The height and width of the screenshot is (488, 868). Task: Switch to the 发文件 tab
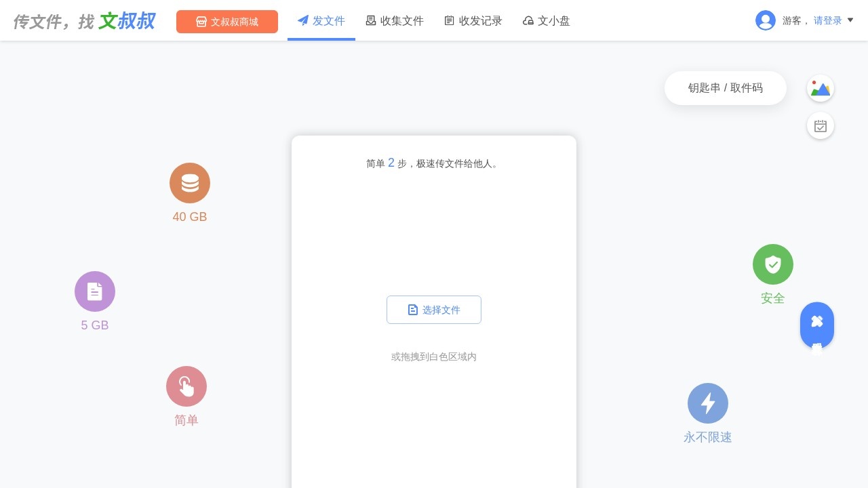pyautogui.click(x=321, y=21)
